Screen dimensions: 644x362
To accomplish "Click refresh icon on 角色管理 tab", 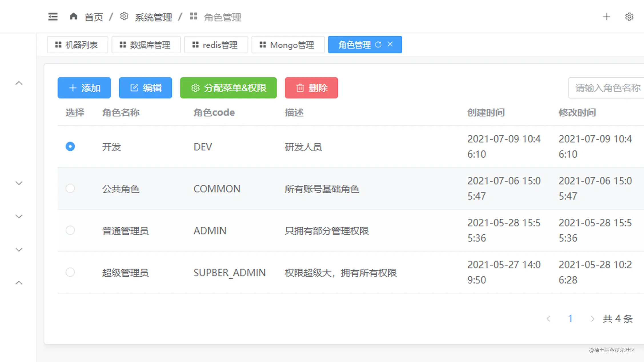I will pyautogui.click(x=378, y=45).
